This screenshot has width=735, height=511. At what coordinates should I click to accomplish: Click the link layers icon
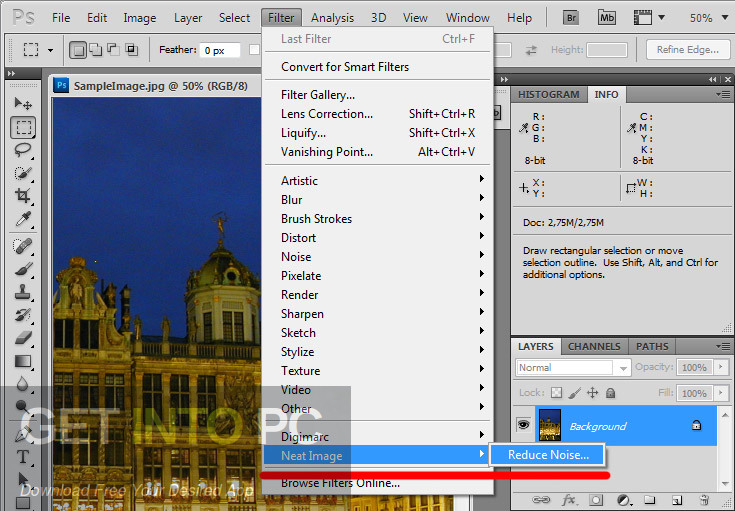[x=540, y=500]
